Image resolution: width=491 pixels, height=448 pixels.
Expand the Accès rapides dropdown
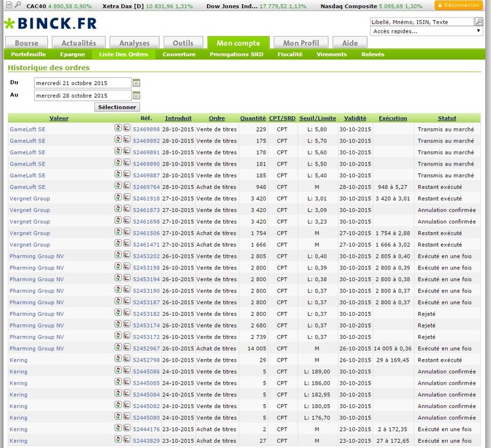pos(426,31)
